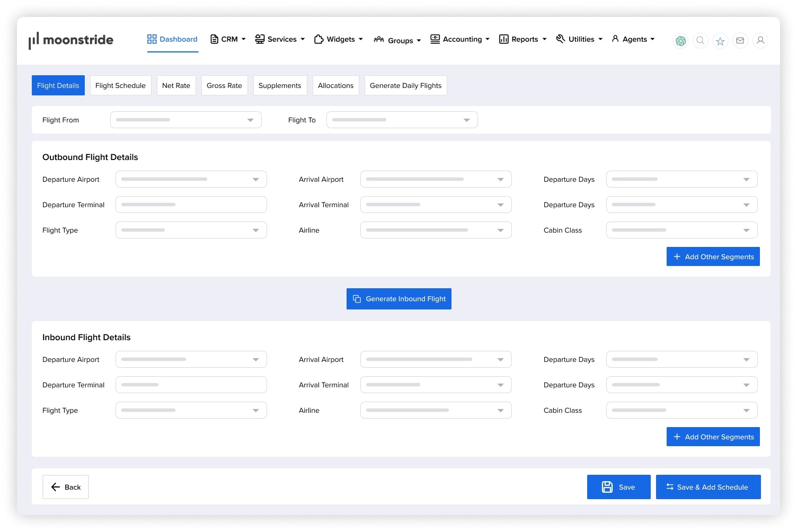Open the Reports menu
Image resolution: width=797 pixels, height=532 pixels.
point(523,39)
